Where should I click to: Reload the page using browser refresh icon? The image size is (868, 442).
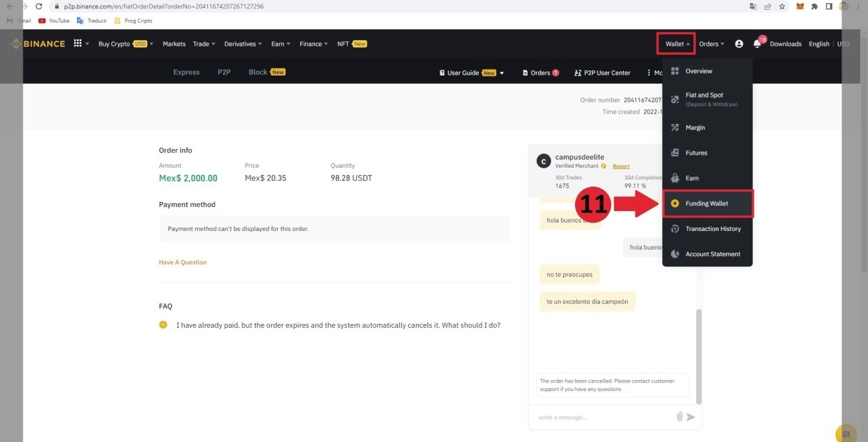[x=39, y=6]
